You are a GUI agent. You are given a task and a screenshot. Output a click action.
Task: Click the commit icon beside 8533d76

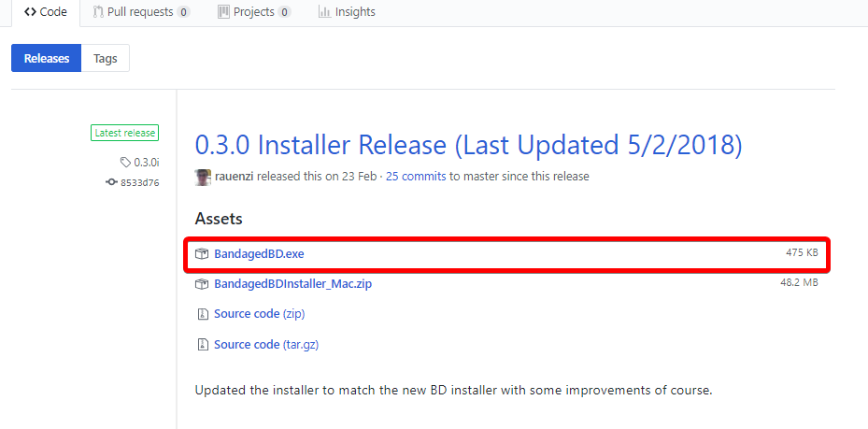click(x=111, y=182)
